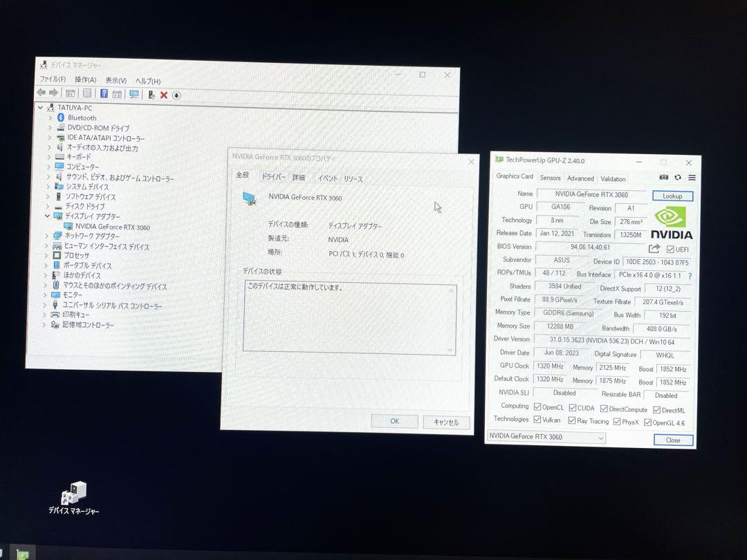Take GPU-Z screenshot with camera icon
The height and width of the screenshot is (560, 747).
tap(663, 177)
